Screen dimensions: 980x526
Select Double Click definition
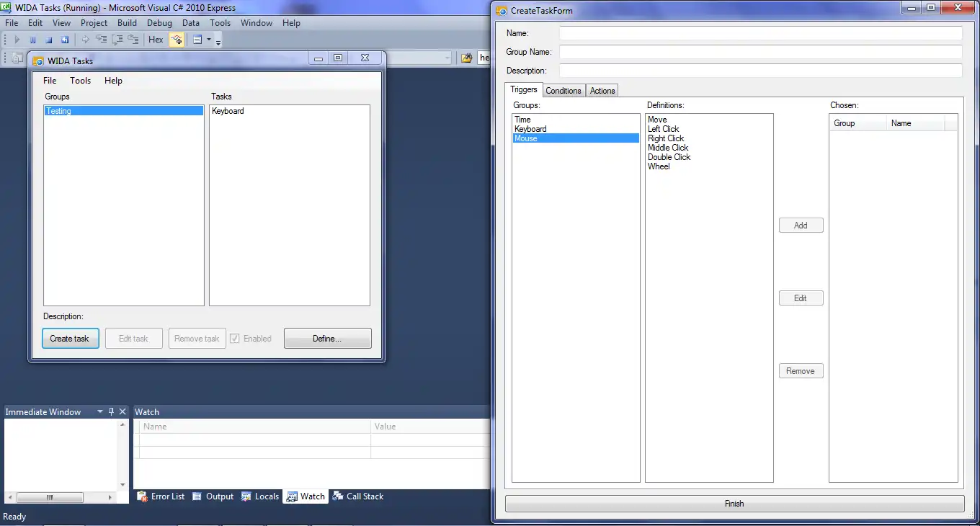[x=709, y=157]
